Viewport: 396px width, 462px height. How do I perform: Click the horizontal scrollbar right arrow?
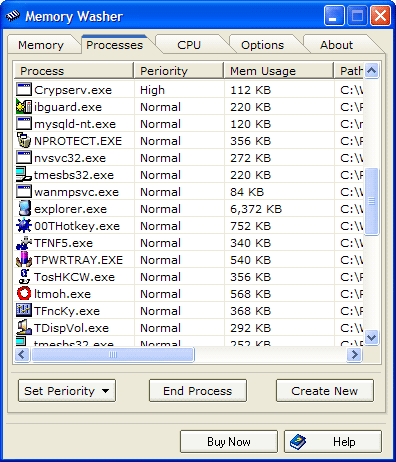click(x=354, y=354)
